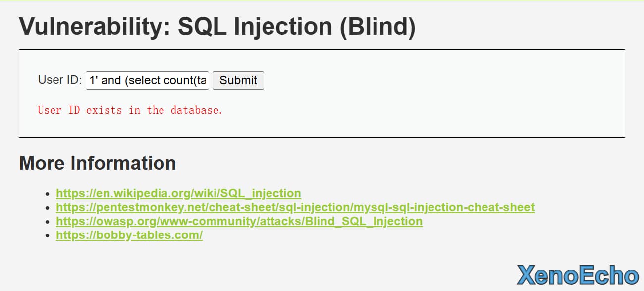
Task: Click the bullet beside the Wikipedia link
Action: [x=48, y=194]
